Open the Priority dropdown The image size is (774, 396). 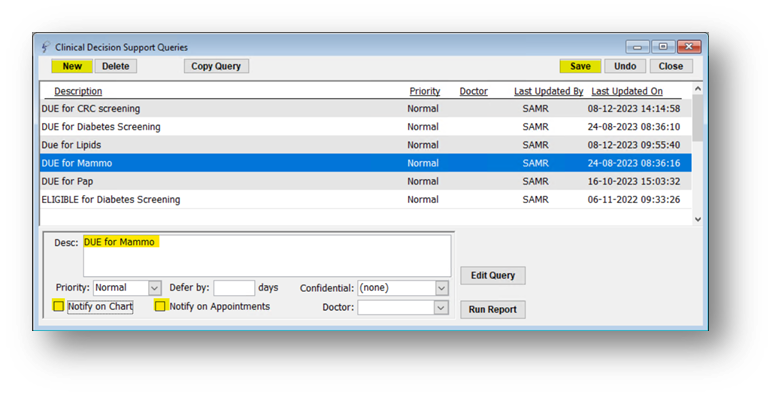pyautogui.click(x=155, y=288)
